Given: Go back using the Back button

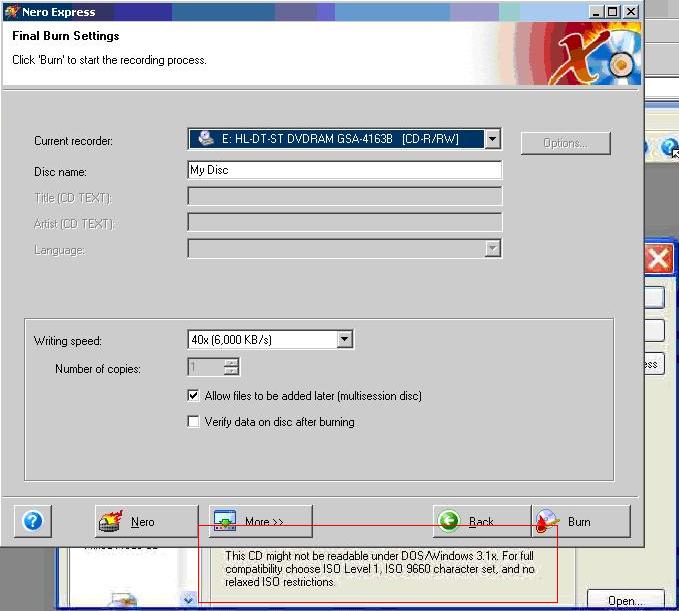Looking at the screenshot, I should pos(482,521).
